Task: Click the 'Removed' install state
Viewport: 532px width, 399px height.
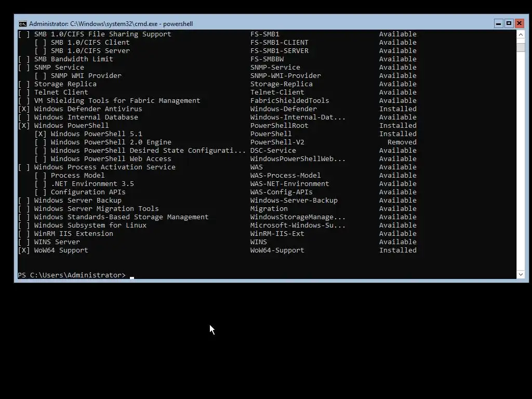Action: pos(402,142)
